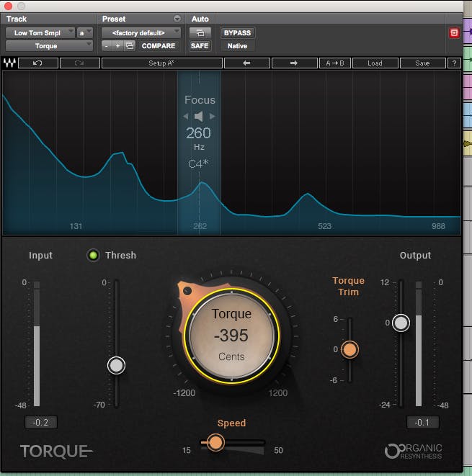472x476 pixels.
Task: Click the Waves logo icon
Action: click(x=9, y=63)
